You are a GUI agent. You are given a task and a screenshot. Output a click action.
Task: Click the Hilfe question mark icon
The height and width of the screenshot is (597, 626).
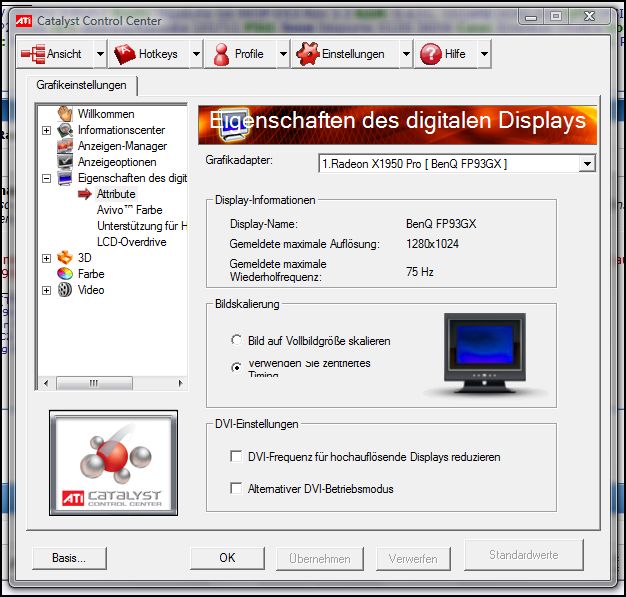click(431, 54)
